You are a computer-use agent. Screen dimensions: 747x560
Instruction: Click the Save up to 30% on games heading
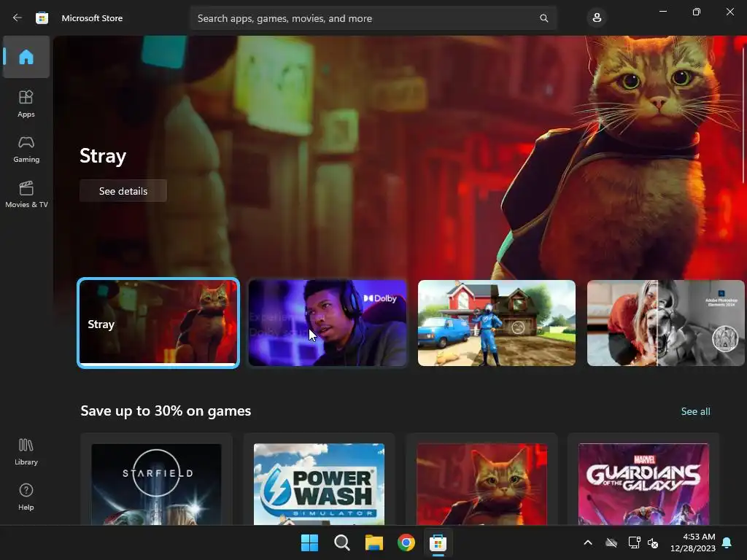pyautogui.click(x=166, y=411)
